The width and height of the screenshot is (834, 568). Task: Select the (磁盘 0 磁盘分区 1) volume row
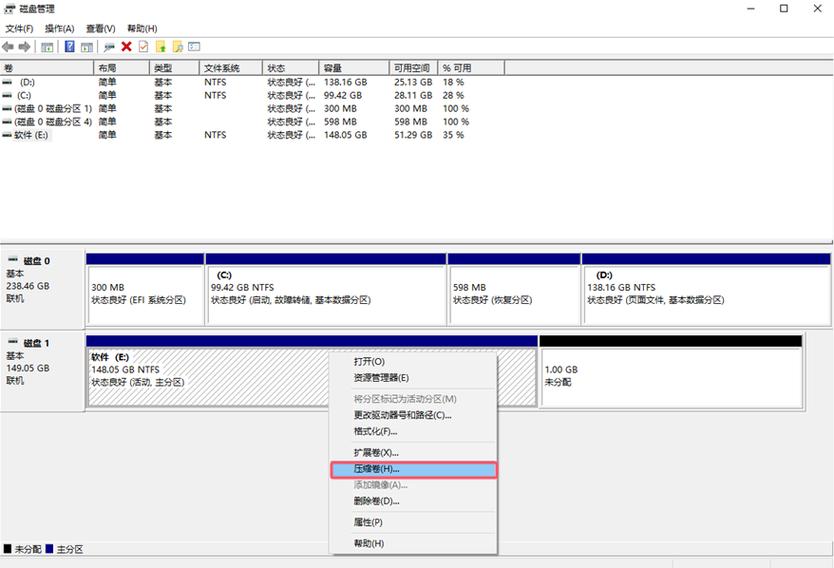(x=53, y=108)
